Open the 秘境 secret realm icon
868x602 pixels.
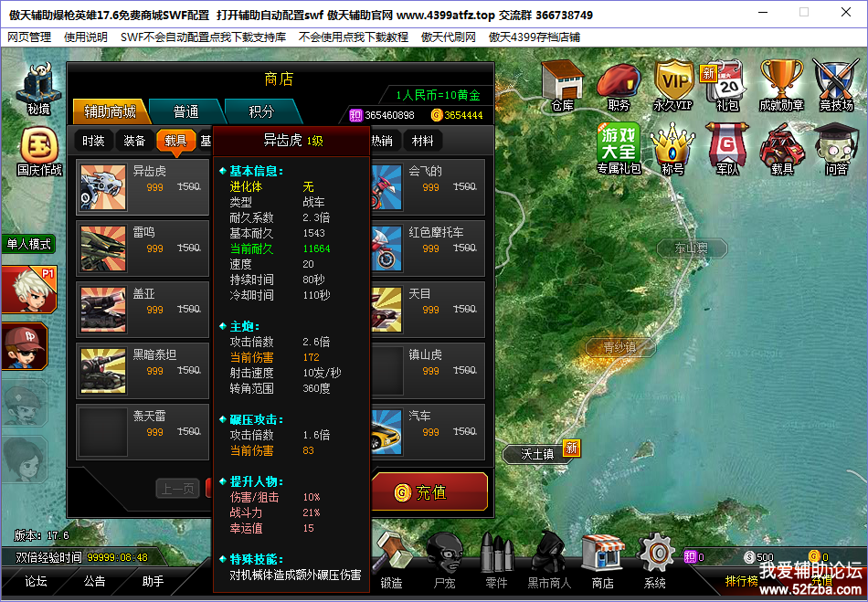click(38, 89)
